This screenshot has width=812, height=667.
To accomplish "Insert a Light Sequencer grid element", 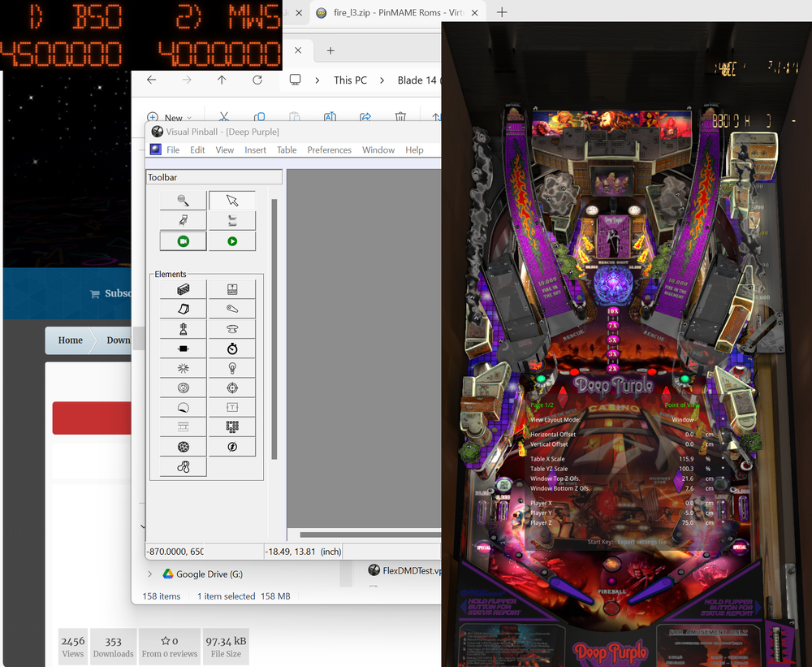I will click(x=232, y=427).
